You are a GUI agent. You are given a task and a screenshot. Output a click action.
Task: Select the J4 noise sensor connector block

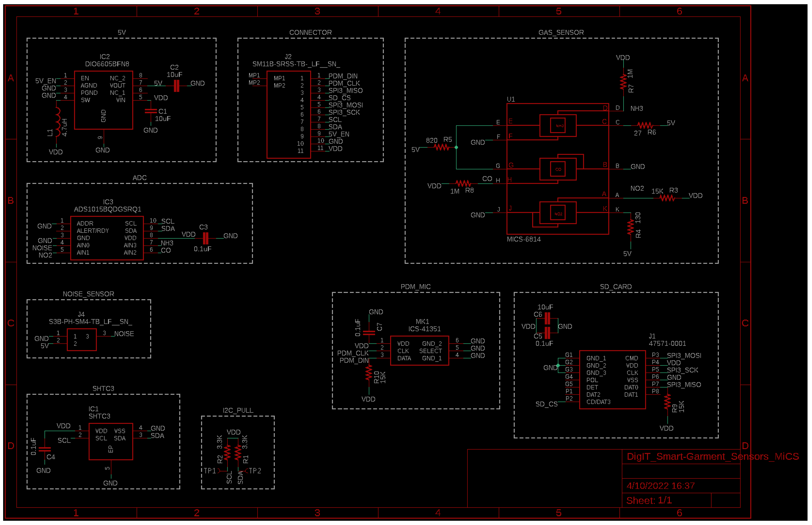82,340
